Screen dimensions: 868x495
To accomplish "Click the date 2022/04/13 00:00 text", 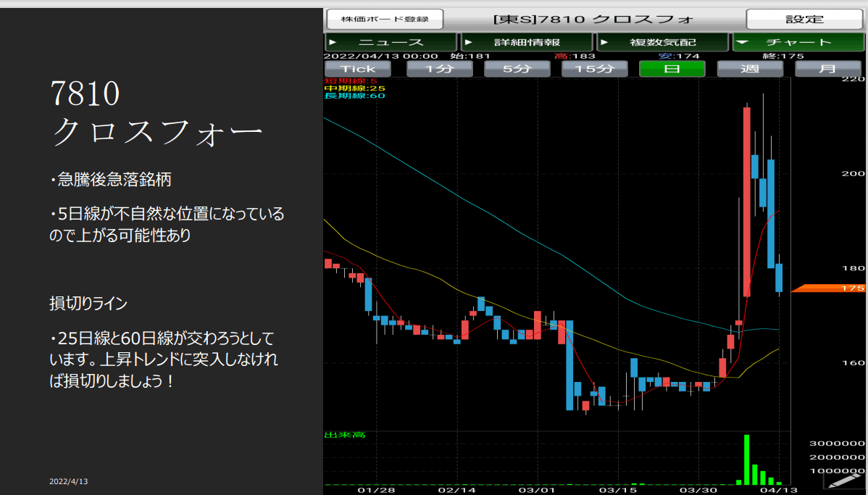I will pyautogui.click(x=381, y=56).
